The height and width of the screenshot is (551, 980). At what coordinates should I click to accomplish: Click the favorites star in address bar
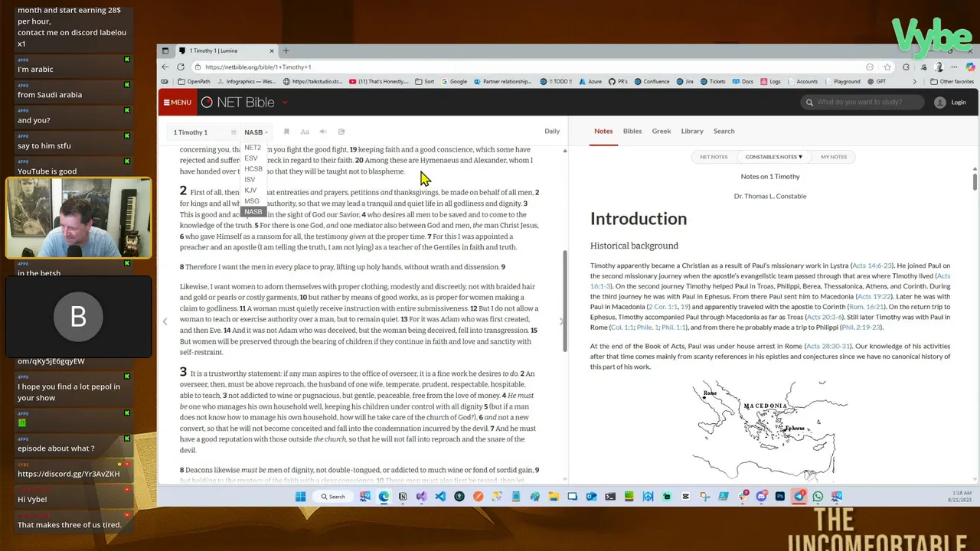pos(887,67)
